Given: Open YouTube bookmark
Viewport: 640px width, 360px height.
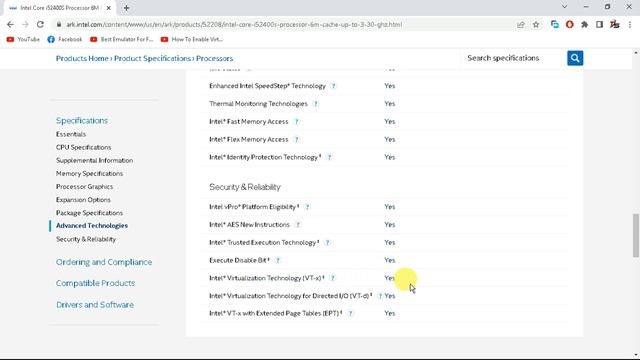Looking at the screenshot, I should click(x=23, y=39).
